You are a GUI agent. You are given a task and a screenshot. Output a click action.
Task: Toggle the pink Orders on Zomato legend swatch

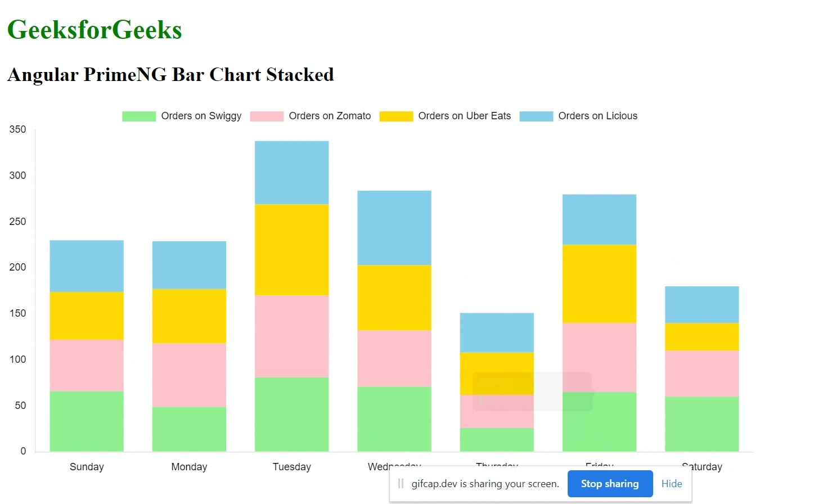(267, 116)
